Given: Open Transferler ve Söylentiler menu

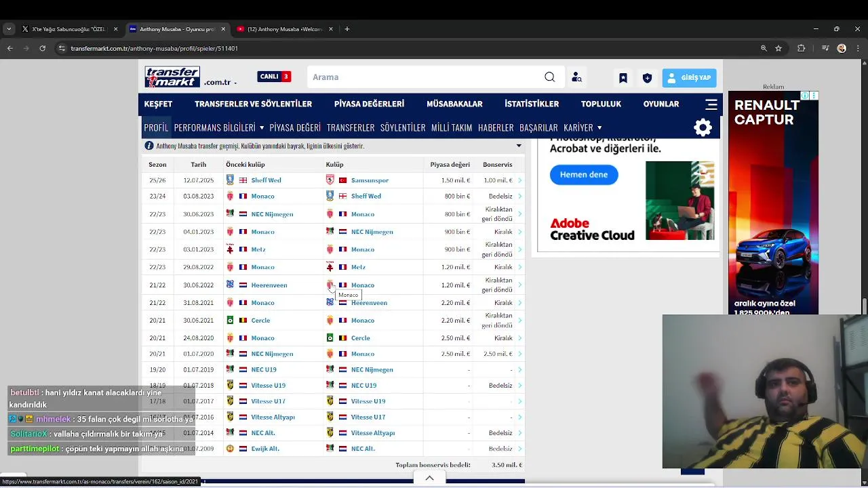Looking at the screenshot, I should [x=253, y=104].
